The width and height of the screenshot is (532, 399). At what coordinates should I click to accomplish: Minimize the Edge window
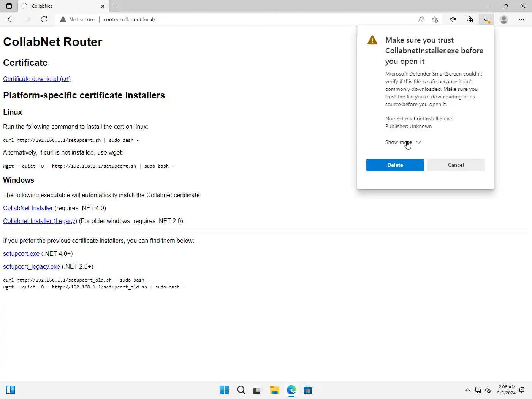[488, 6]
